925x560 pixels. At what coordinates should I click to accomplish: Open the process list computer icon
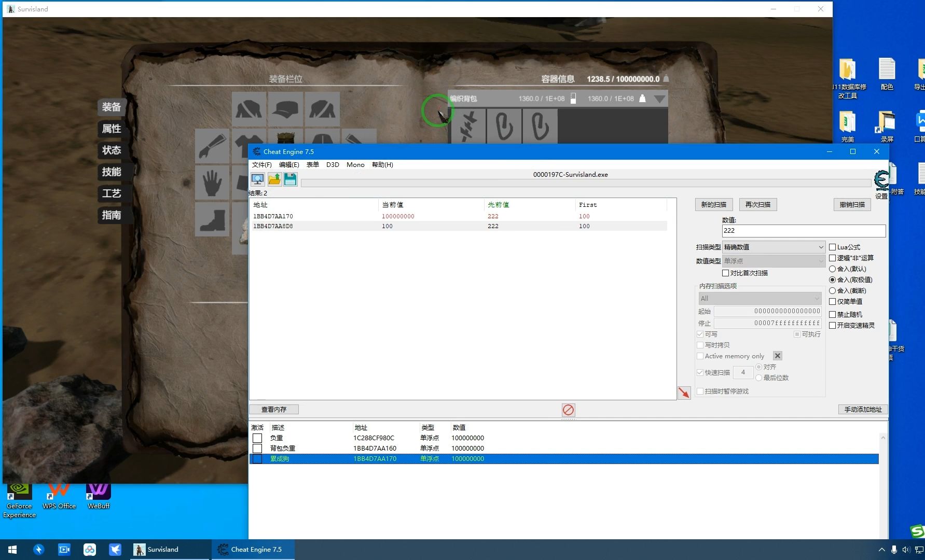click(x=257, y=179)
